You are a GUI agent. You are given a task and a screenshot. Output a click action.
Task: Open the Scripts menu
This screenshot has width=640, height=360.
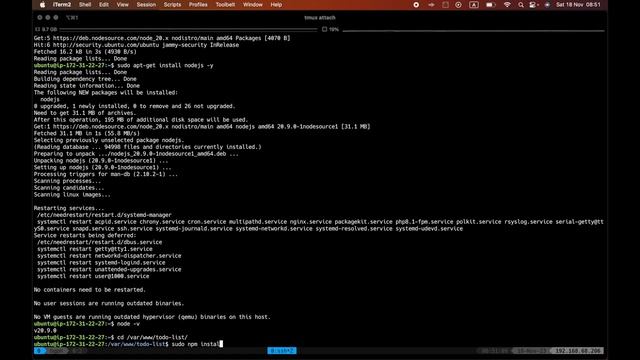click(x=172, y=5)
